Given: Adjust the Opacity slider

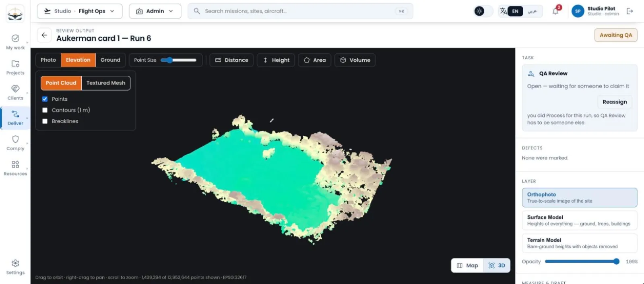Looking at the screenshot, I should tap(582, 261).
